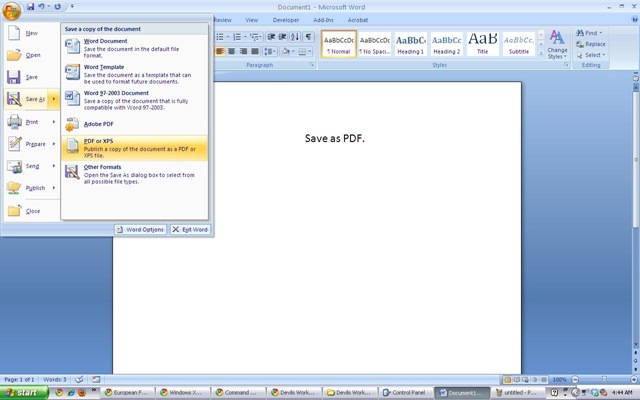The height and width of the screenshot is (400, 640).
Task: Select Word 97-2003 Document save option
Action: (134, 100)
